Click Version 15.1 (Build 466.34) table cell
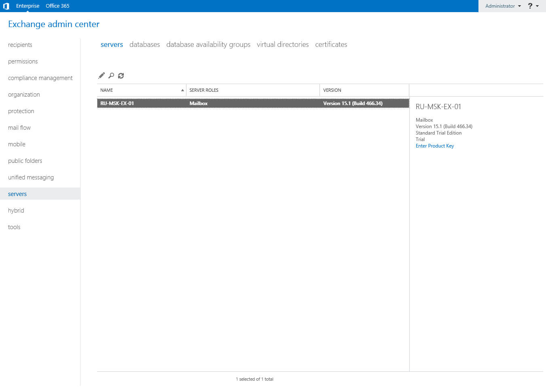 [353, 103]
